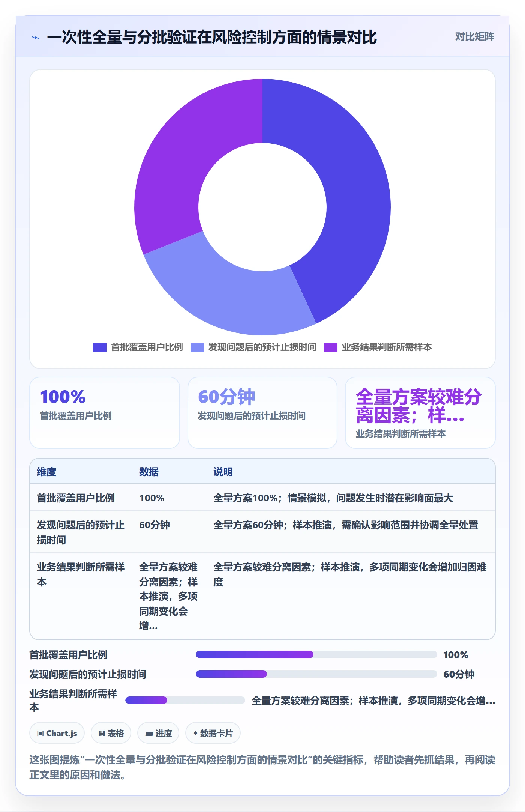The image size is (525, 812).
Task: Click the 100% value next to progress bar
Action: pos(456,655)
